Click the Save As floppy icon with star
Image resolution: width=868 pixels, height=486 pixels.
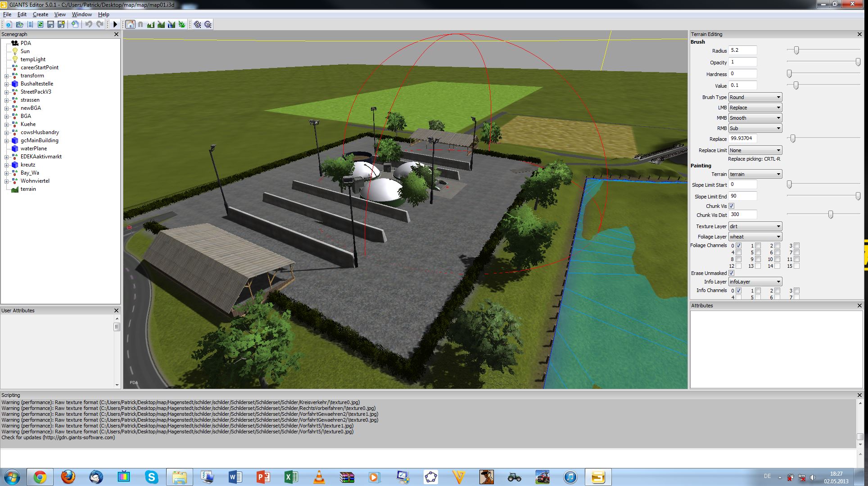(x=61, y=24)
